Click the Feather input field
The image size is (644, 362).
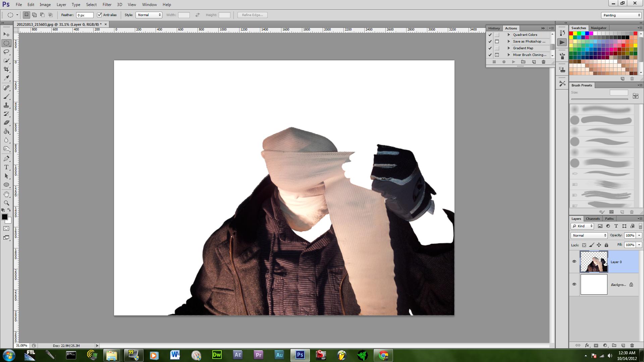point(85,15)
